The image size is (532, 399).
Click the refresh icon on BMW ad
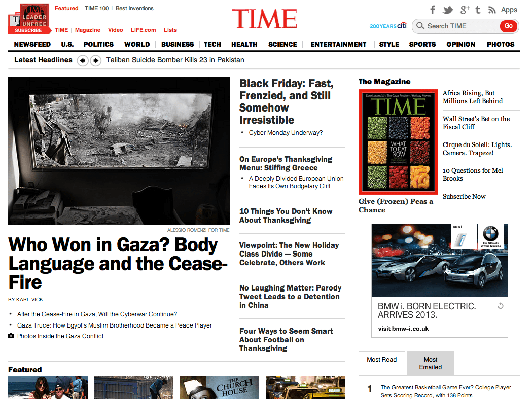point(500,306)
